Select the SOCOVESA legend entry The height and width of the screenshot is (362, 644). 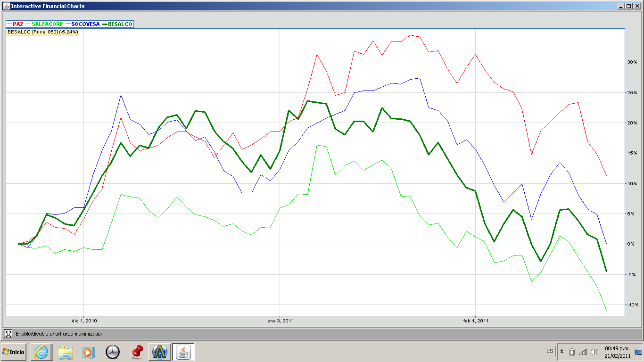tap(83, 24)
